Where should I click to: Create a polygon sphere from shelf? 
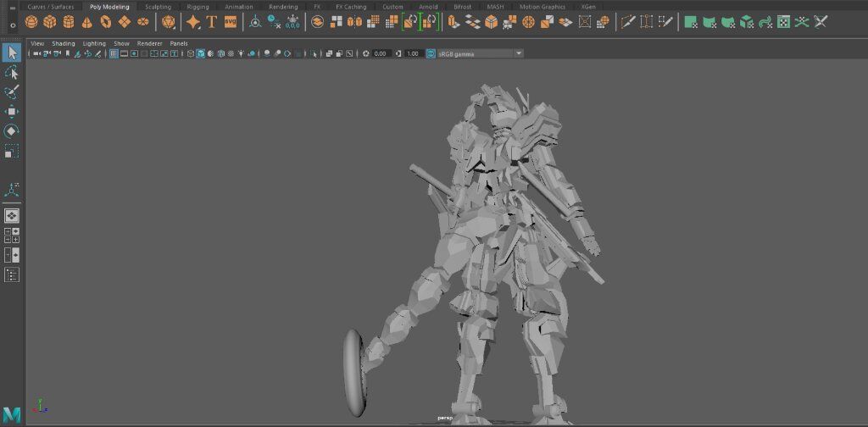pyautogui.click(x=31, y=22)
